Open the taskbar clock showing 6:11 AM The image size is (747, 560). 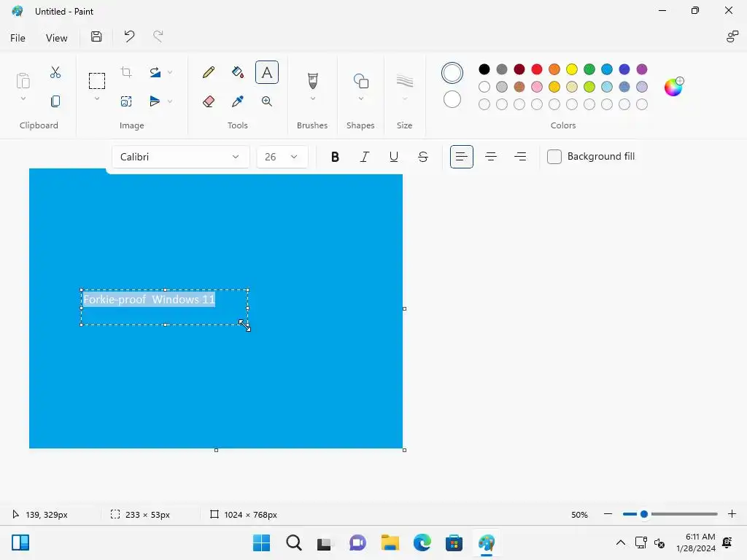tap(695, 542)
